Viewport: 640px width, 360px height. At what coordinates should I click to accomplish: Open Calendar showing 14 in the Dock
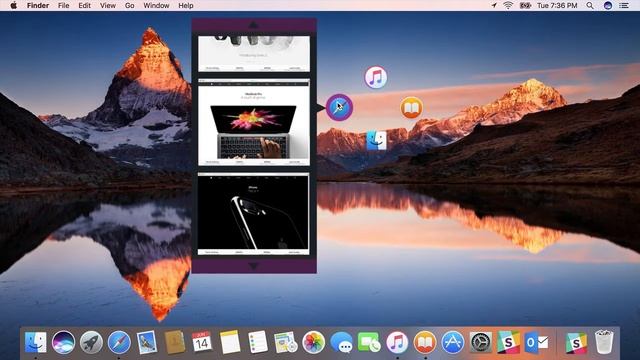pyautogui.click(x=202, y=342)
